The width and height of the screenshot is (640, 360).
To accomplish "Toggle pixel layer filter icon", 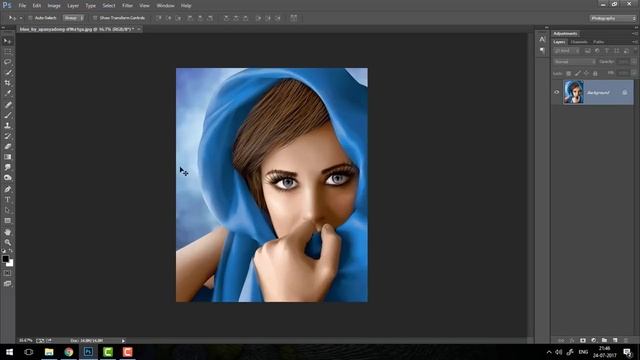I will pos(587,51).
